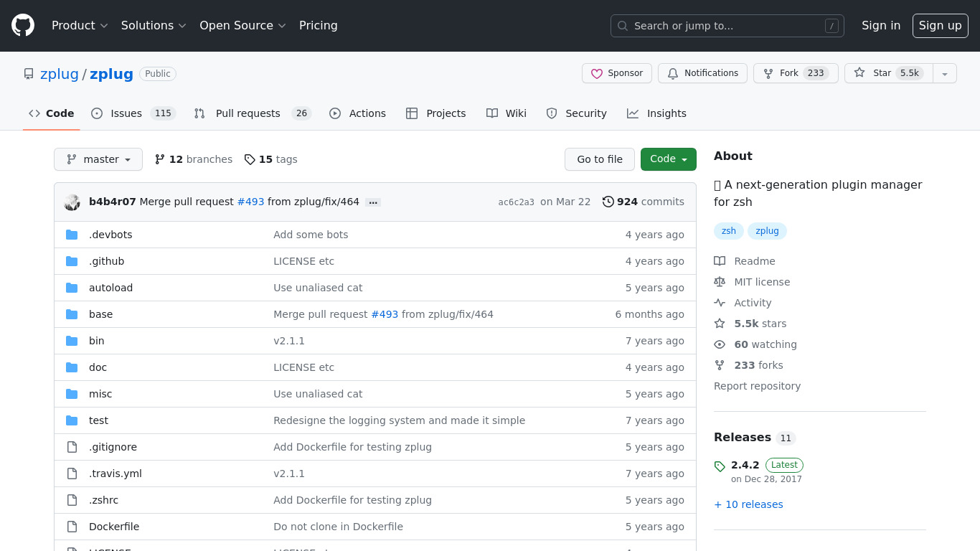Open the zplug owner link

click(60, 74)
